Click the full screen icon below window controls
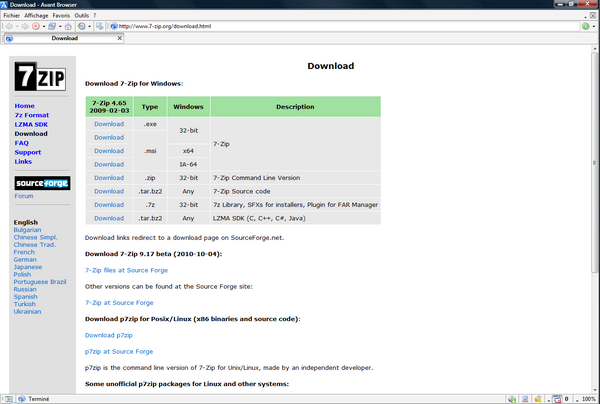Viewport: 600px width, 404px height. (593, 15)
